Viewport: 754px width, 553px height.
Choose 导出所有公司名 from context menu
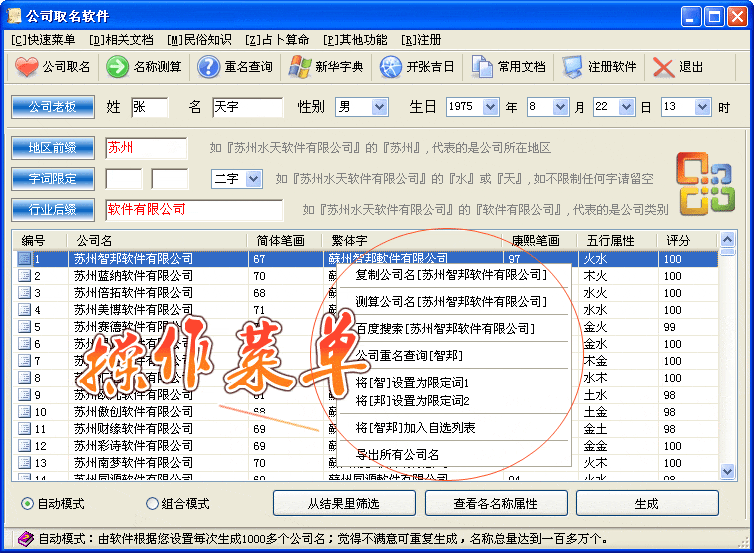(397, 455)
